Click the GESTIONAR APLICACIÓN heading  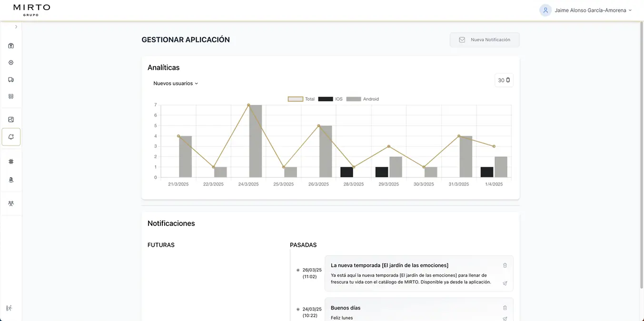click(186, 40)
